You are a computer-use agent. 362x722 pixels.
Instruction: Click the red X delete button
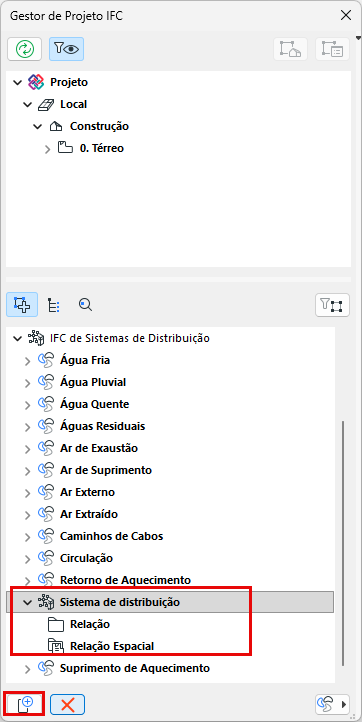(67, 705)
